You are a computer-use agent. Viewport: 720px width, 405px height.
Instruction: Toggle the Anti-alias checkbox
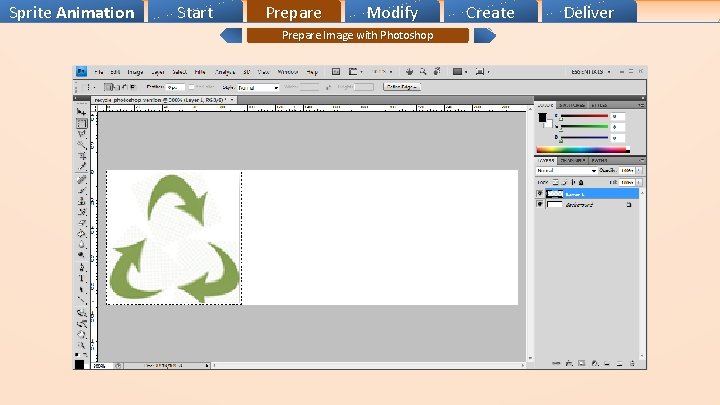coord(191,87)
